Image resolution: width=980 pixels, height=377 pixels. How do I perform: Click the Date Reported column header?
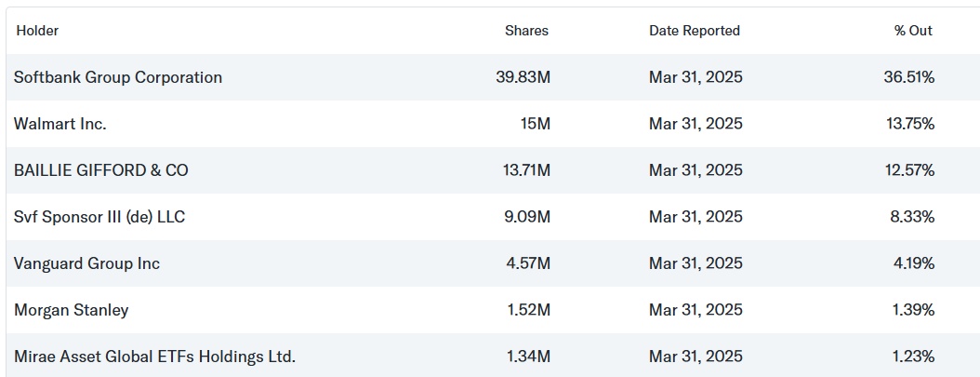click(695, 31)
